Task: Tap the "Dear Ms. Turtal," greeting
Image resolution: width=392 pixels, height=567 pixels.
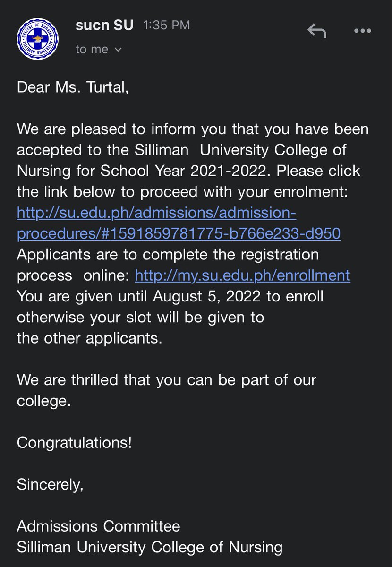Action: coord(73,88)
